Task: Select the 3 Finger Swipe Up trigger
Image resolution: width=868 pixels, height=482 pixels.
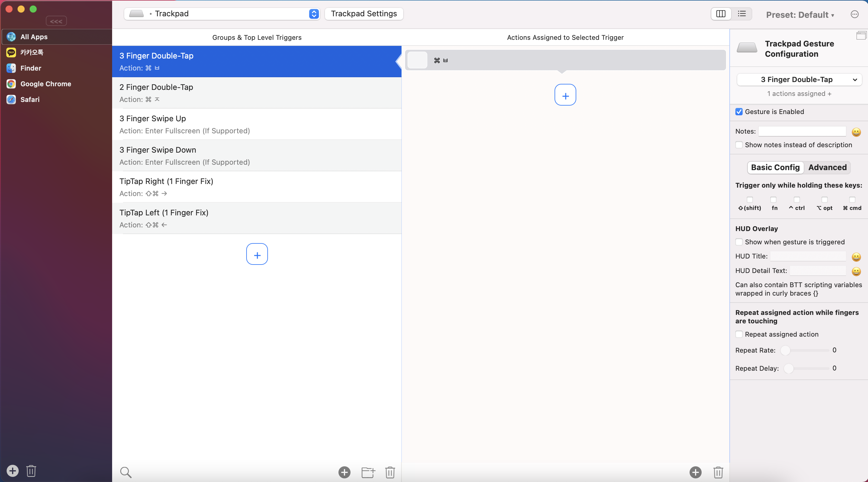Action: tap(257, 124)
